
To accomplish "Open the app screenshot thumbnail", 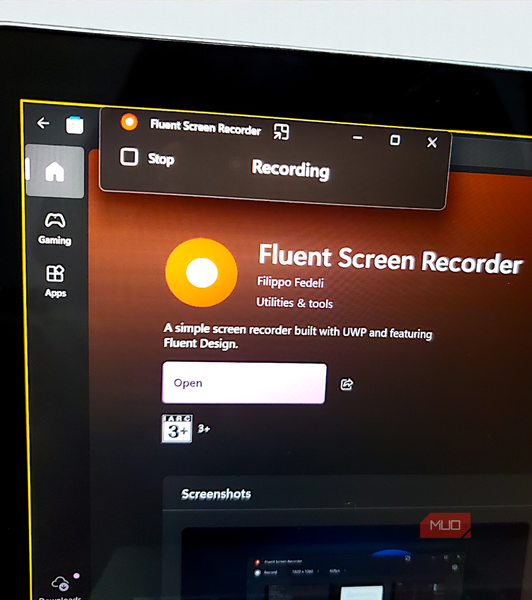I will pos(356,562).
